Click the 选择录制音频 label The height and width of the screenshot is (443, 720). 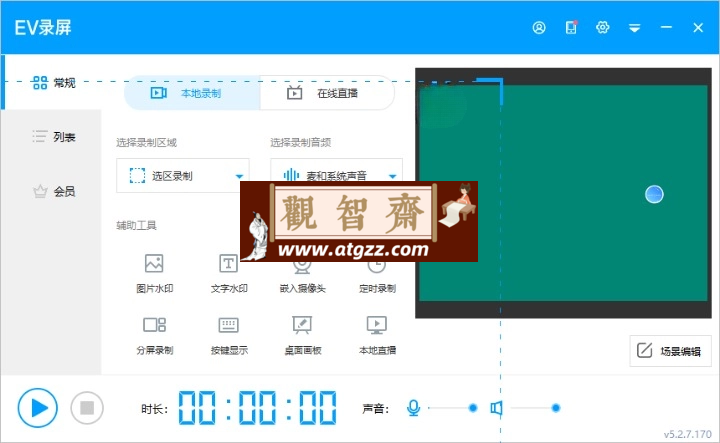[x=300, y=142]
